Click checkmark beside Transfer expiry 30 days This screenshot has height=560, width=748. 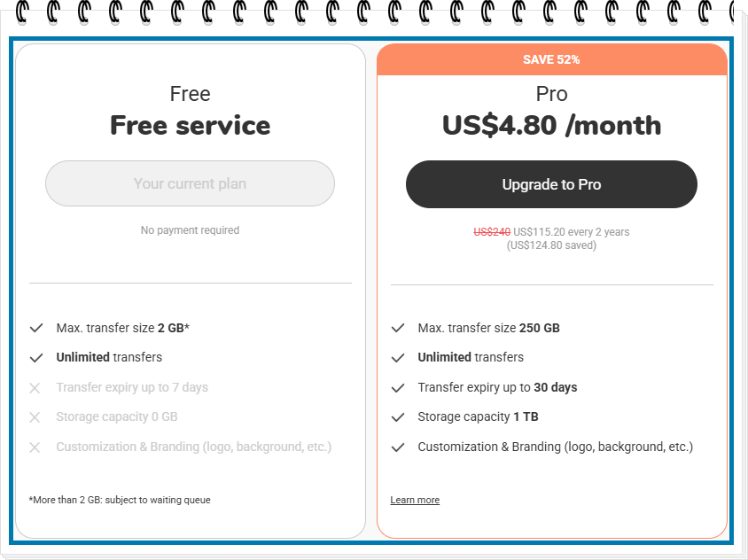398,388
